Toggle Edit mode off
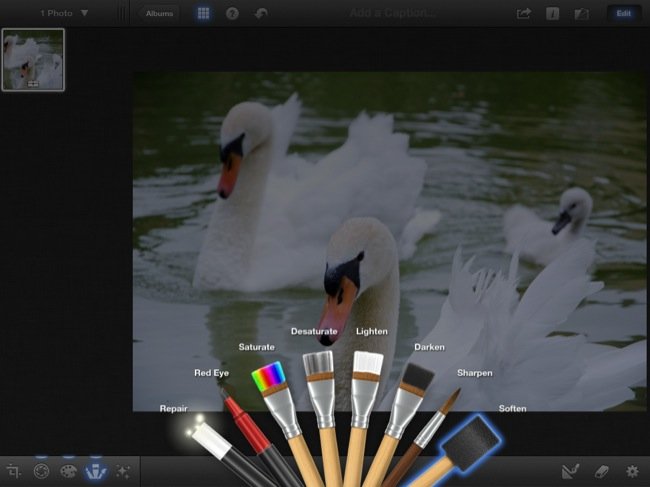This screenshot has height=487, width=650. [x=624, y=14]
